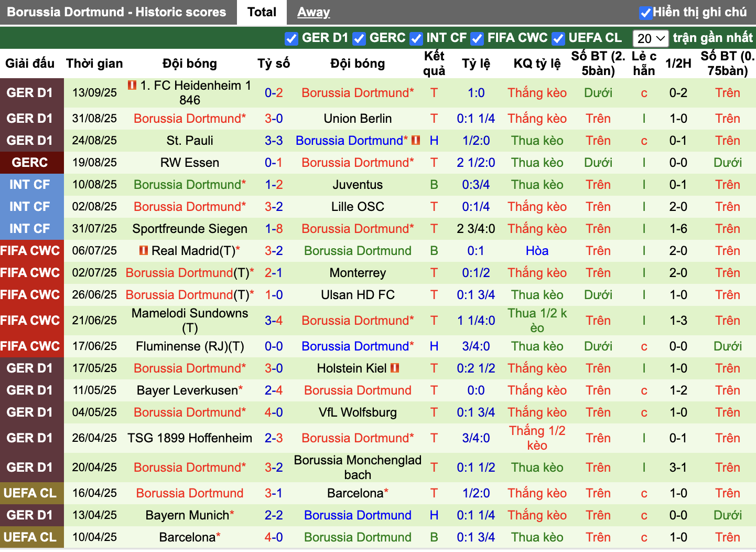Toggle the Hiển thị ghi chú checkbox
The height and width of the screenshot is (552, 756).
pyautogui.click(x=645, y=12)
